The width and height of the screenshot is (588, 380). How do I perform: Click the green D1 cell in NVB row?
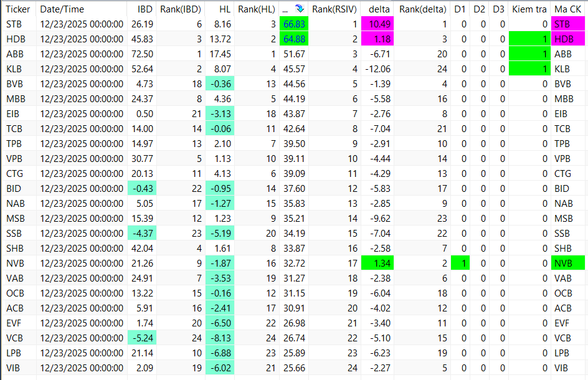pos(460,264)
